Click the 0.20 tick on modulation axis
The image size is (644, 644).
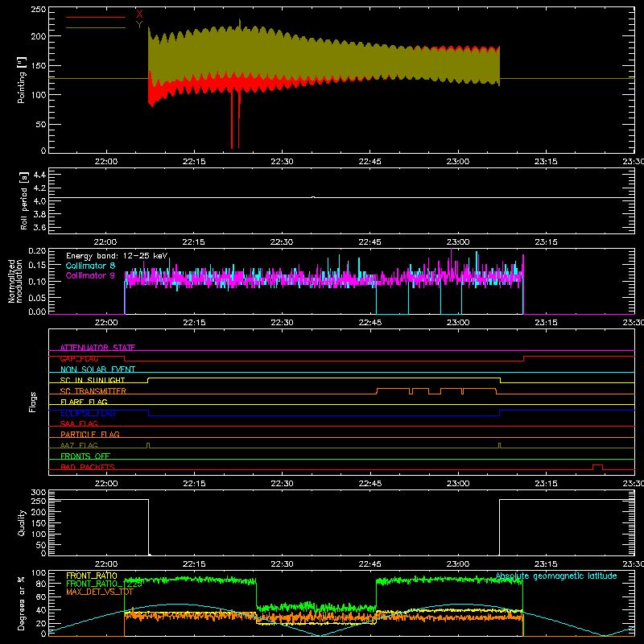(x=37, y=251)
